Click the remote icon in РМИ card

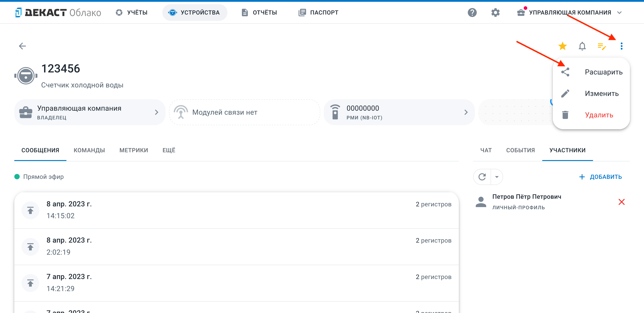335,112
